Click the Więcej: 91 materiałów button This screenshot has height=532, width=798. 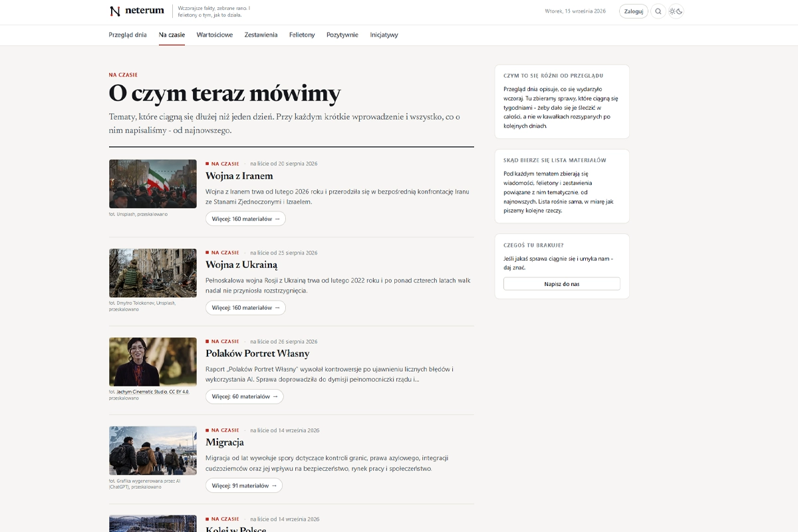(x=244, y=485)
